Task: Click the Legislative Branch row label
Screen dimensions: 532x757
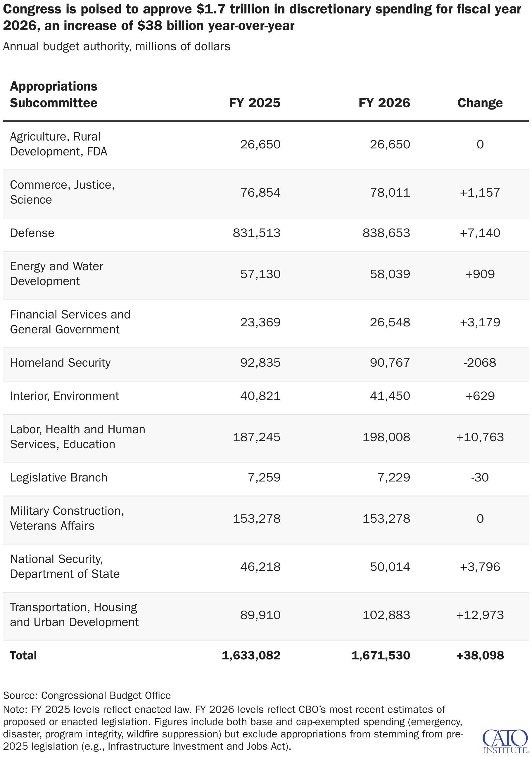Action: tap(59, 477)
